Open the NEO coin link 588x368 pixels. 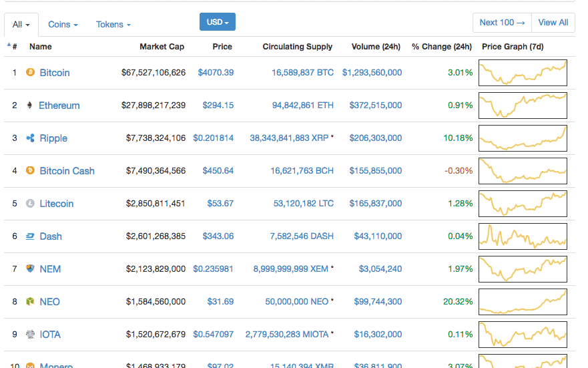point(50,302)
